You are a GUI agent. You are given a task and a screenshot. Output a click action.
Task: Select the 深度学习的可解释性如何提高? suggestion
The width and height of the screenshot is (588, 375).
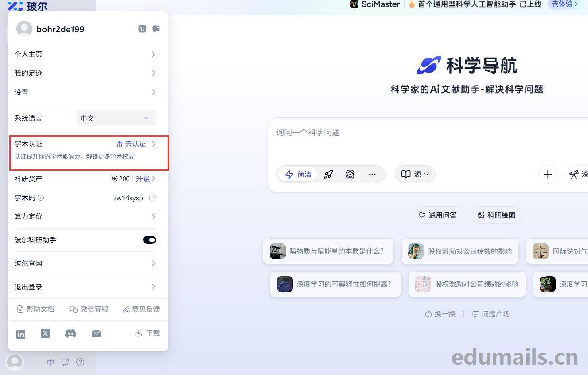tap(335, 284)
